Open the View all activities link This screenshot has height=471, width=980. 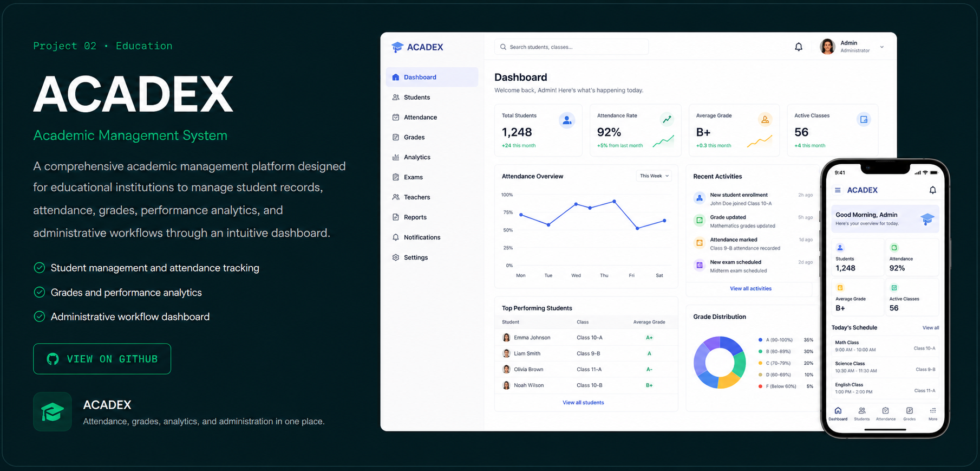[x=750, y=289]
